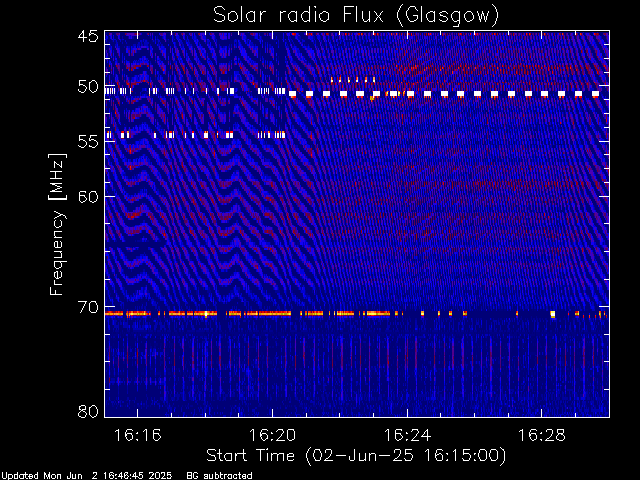640x480 pixels.
Task: Select the "Frequency [MHz]" axis label
Action: tap(58, 224)
